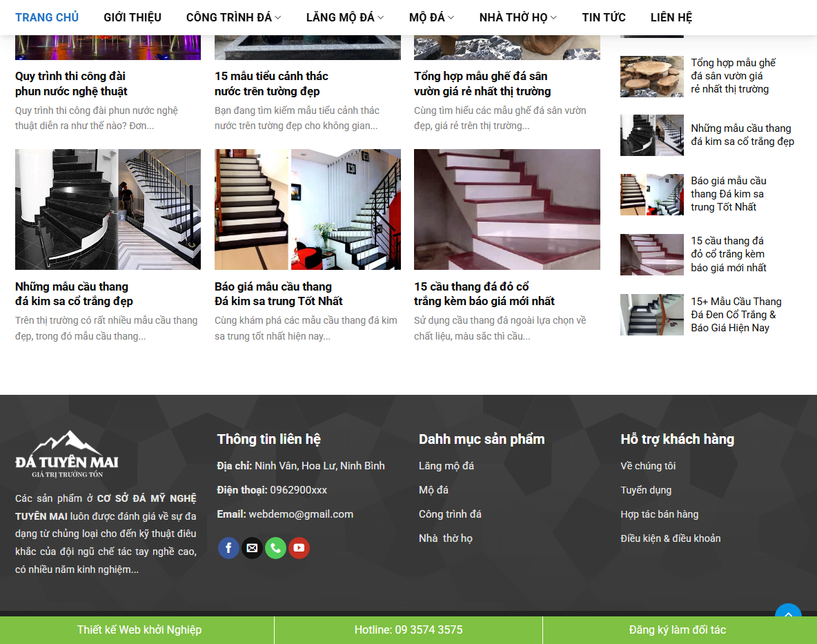Select the GIỚI THIỆU menu item

(132, 17)
